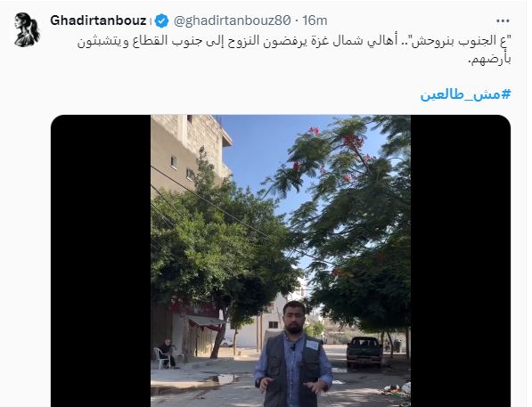Open the @ghadirtanbouz80 handle link

pyautogui.click(x=232, y=20)
